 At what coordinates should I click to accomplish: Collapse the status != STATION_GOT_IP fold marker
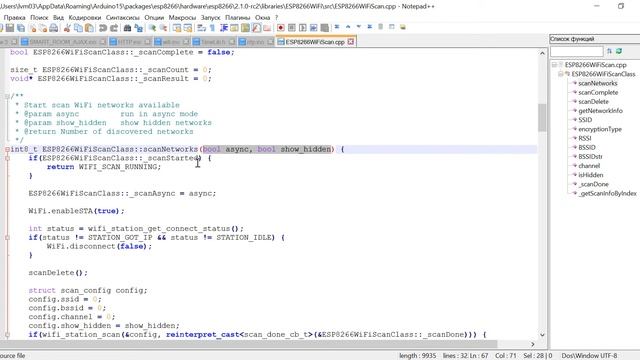click(x=7, y=238)
